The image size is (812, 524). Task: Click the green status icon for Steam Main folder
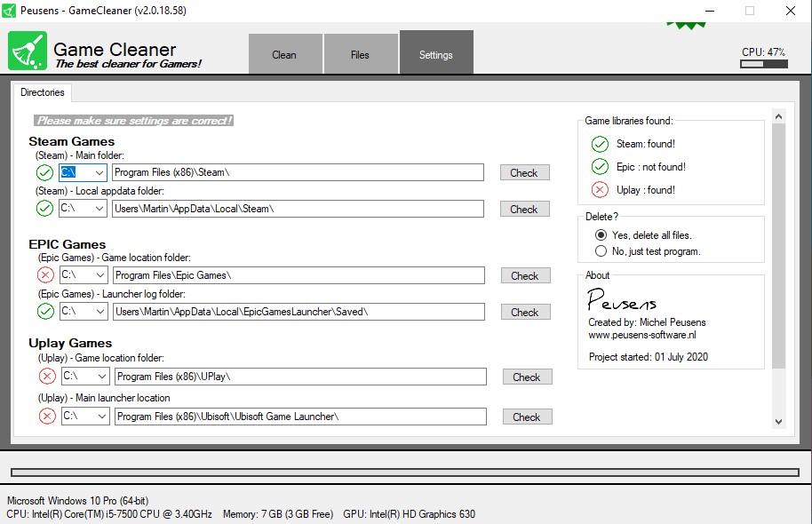click(x=44, y=172)
